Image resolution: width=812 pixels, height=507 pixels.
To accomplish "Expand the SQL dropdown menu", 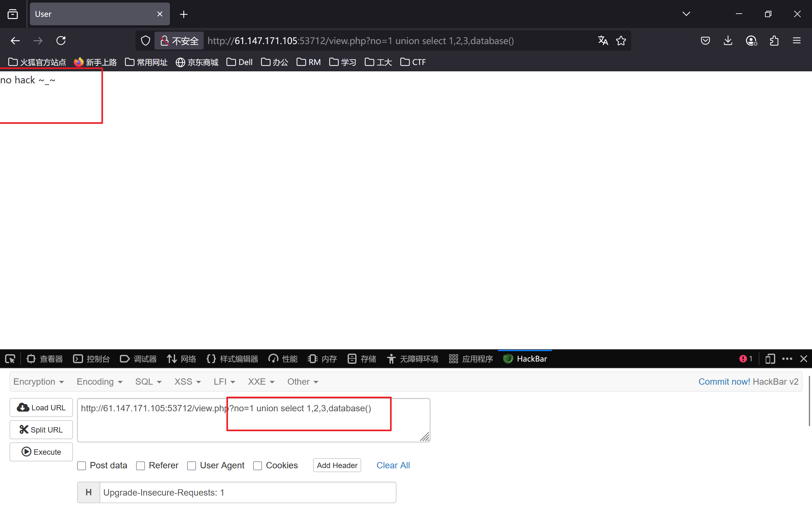I will tap(148, 382).
